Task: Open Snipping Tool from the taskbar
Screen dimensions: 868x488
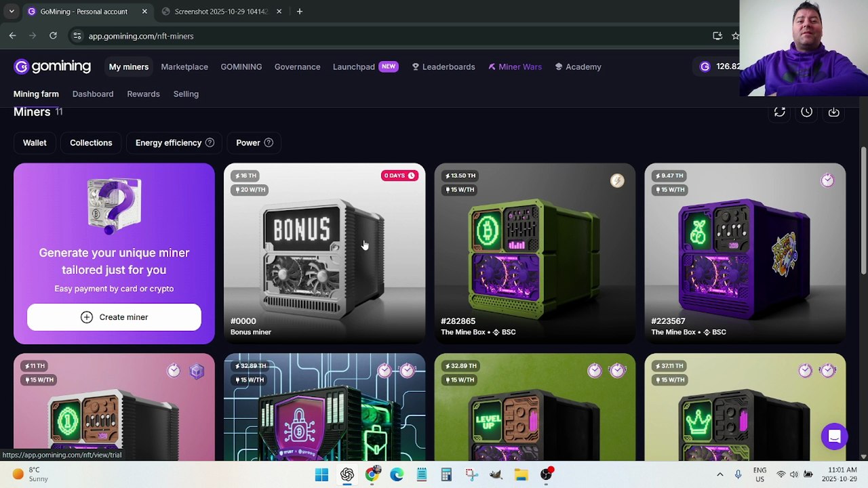Action: (x=471, y=474)
